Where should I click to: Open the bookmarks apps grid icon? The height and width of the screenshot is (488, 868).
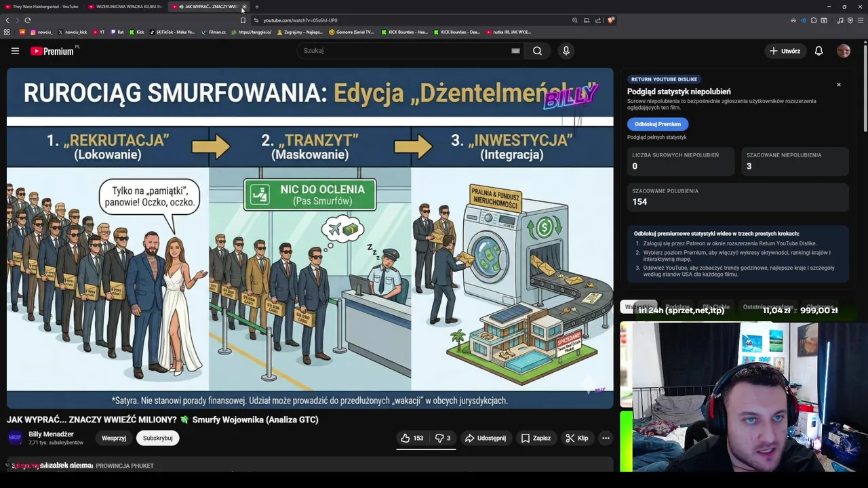pos(7,32)
